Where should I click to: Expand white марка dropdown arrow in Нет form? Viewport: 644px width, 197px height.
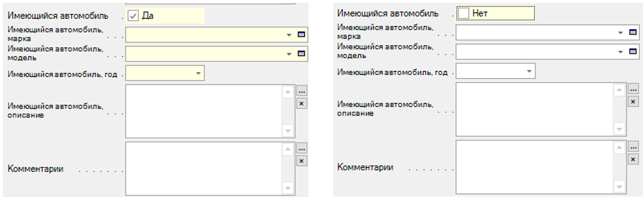(x=620, y=33)
